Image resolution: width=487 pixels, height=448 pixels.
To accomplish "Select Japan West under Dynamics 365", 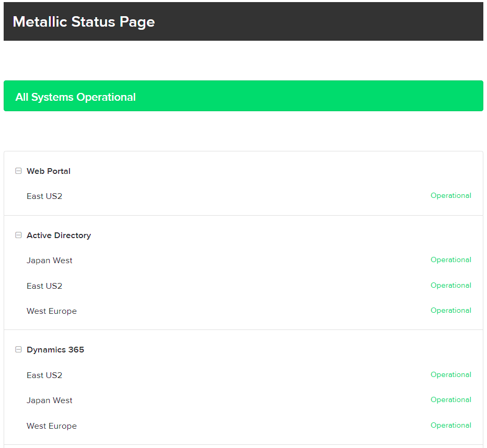I will point(50,400).
